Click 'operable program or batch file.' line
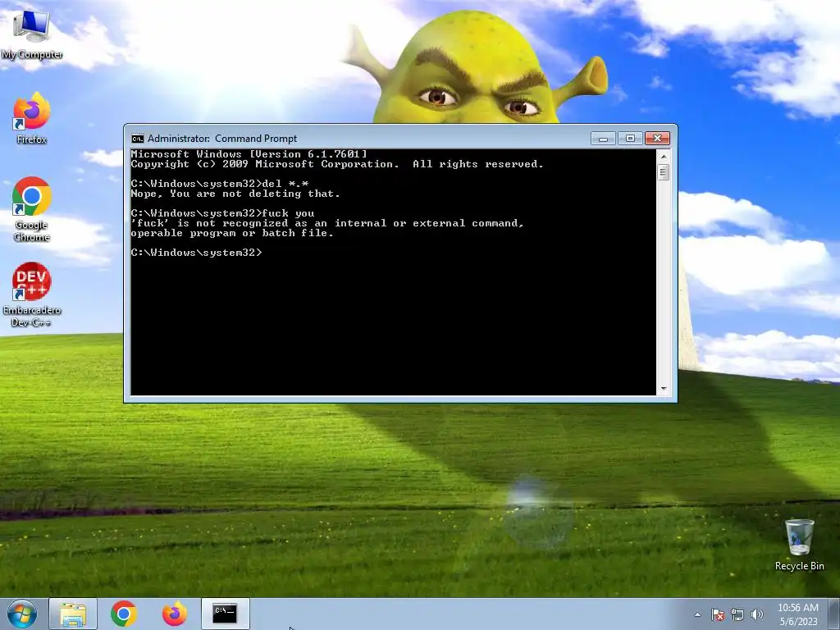 click(232, 234)
